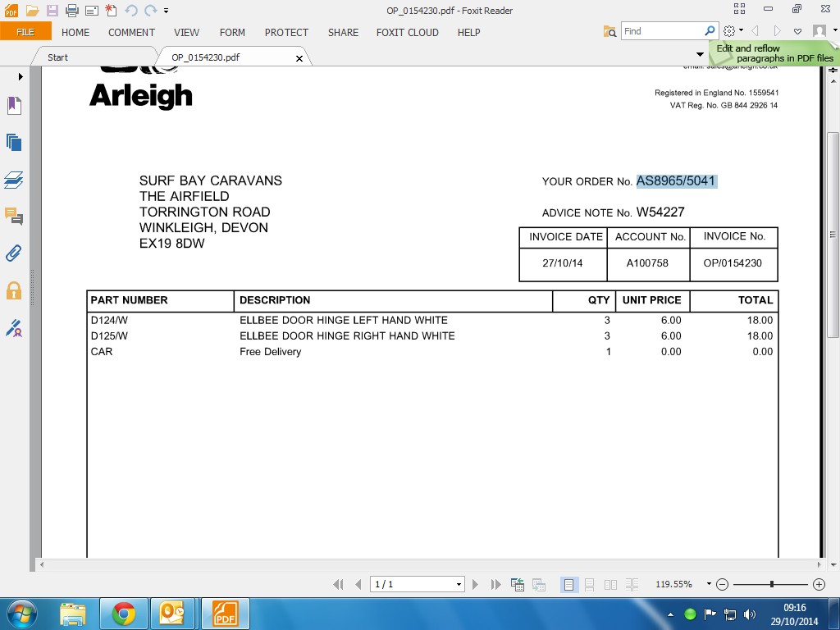Click the split view icon above scrollbar
This screenshot has height=630, width=840.
click(x=833, y=71)
